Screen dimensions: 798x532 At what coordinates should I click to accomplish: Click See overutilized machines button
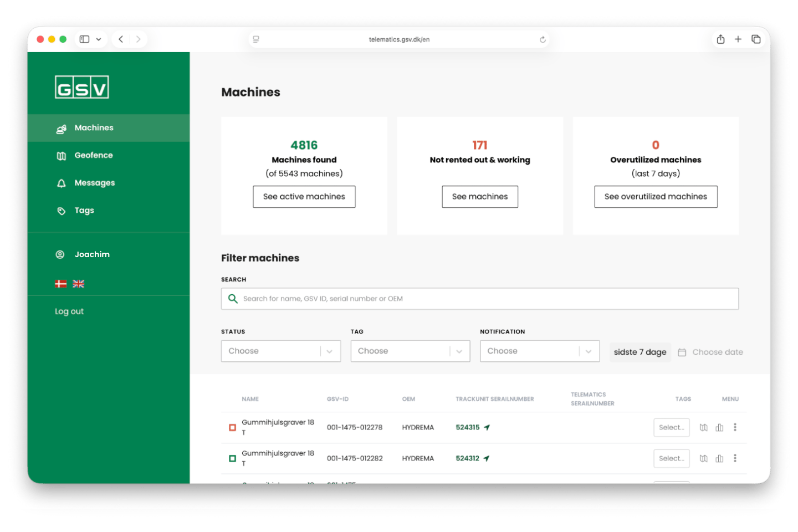coord(656,197)
